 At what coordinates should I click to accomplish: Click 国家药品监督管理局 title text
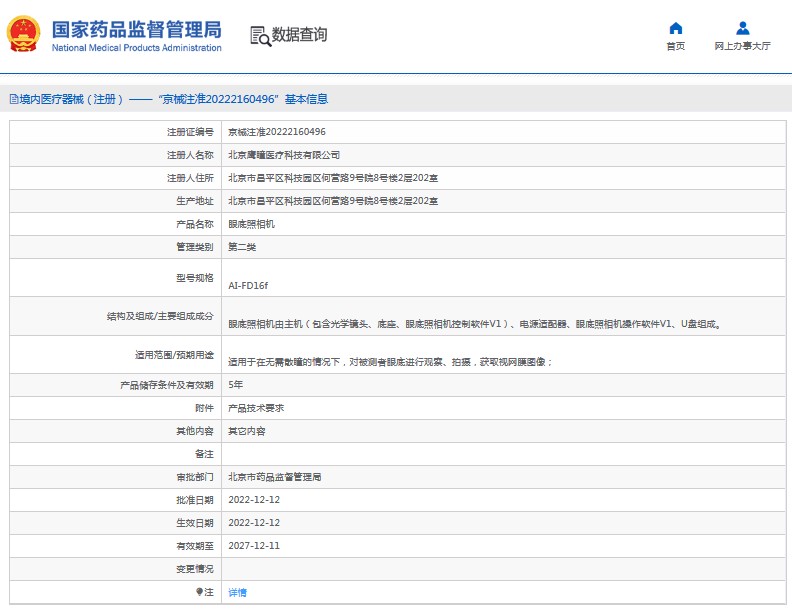tap(136, 29)
